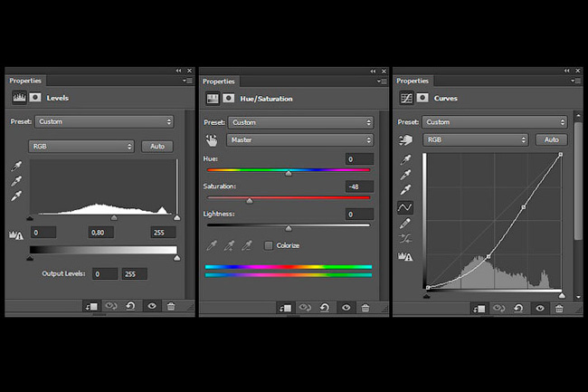Click the Levels adjustment icon in Levels panel
The height and width of the screenshot is (392, 588).
point(19,98)
